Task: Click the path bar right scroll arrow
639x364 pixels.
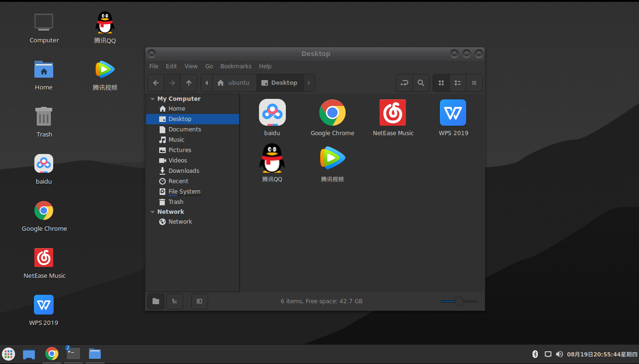Action: click(x=309, y=83)
